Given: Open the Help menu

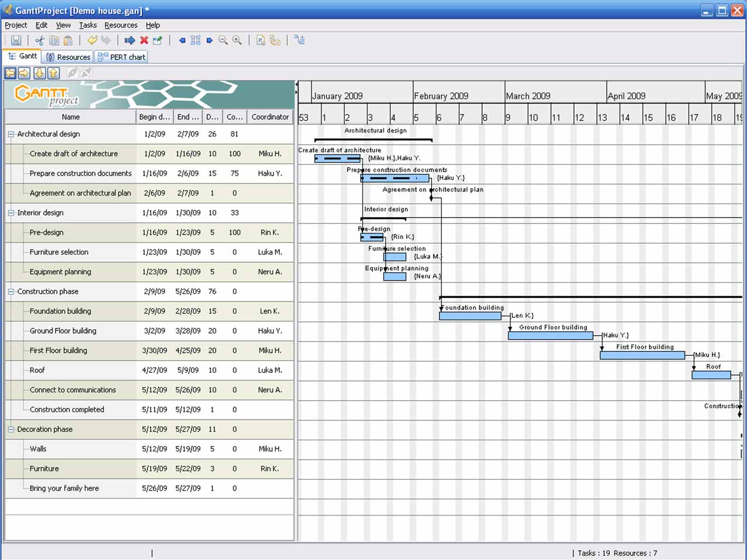Looking at the screenshot, I should pyautogui.click(x=153, y=25).
